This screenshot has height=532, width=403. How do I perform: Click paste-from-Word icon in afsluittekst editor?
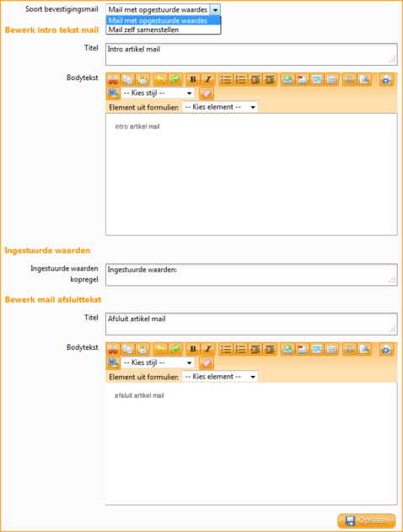[113, 363]
